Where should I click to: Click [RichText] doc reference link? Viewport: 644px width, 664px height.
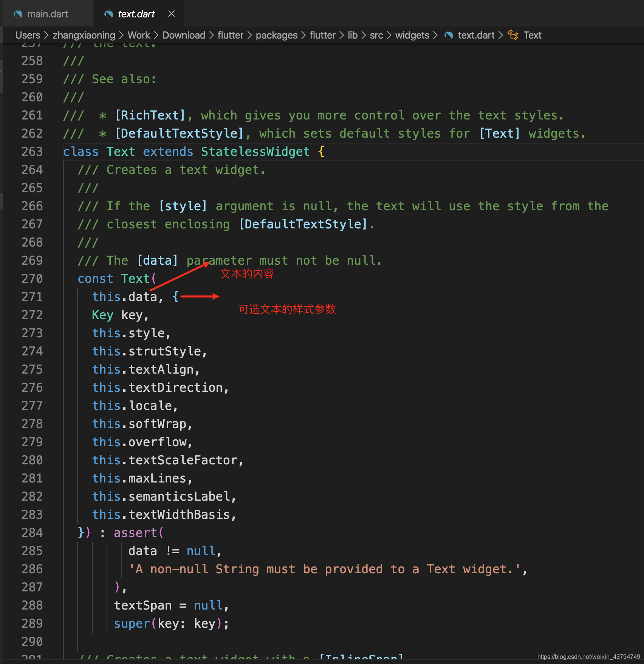pos(150,115)
